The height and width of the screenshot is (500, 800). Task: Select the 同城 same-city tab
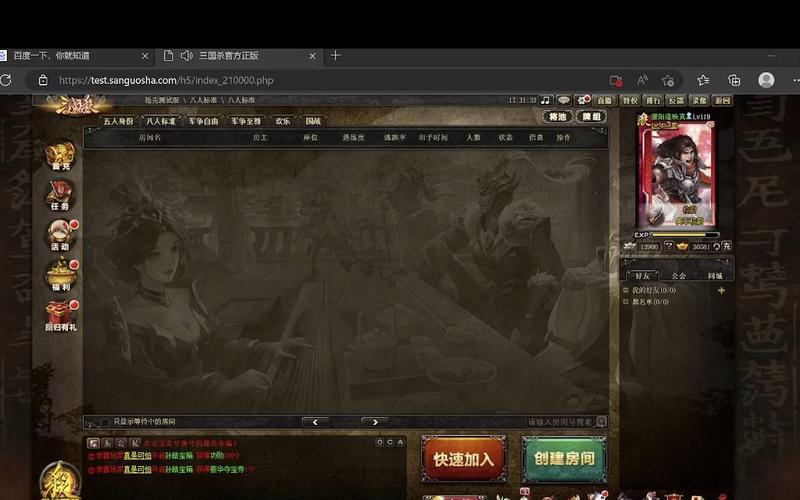715,276
